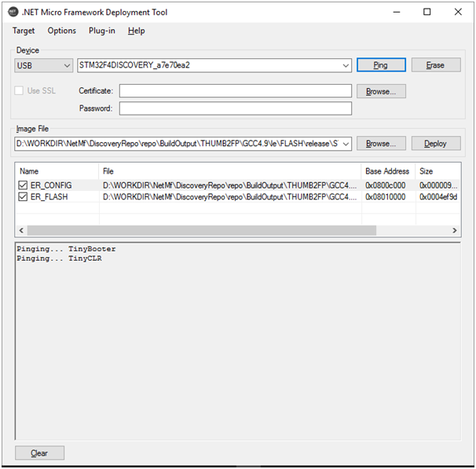Sort by the Base Address column header

pyautogui.click(x=388, y=171)
